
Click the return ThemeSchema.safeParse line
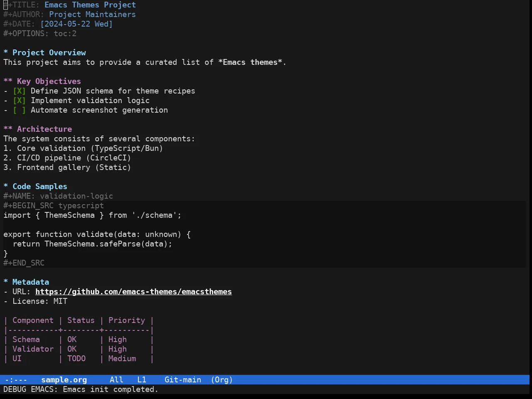pyautogui.click(x=92, y=244)
